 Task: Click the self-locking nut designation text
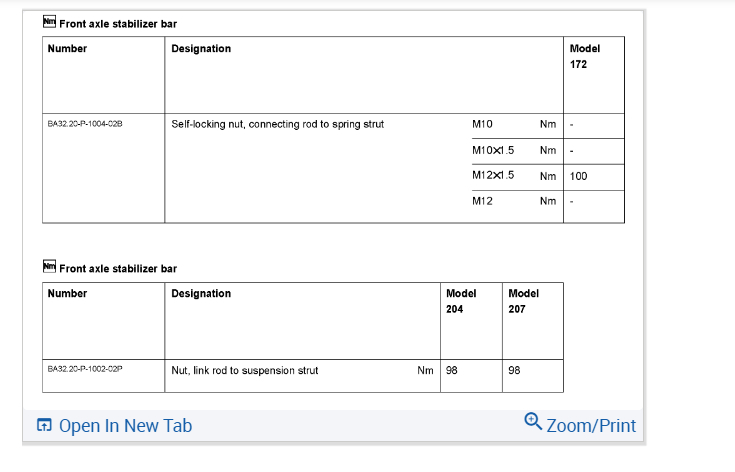click(x=278, y=124)
